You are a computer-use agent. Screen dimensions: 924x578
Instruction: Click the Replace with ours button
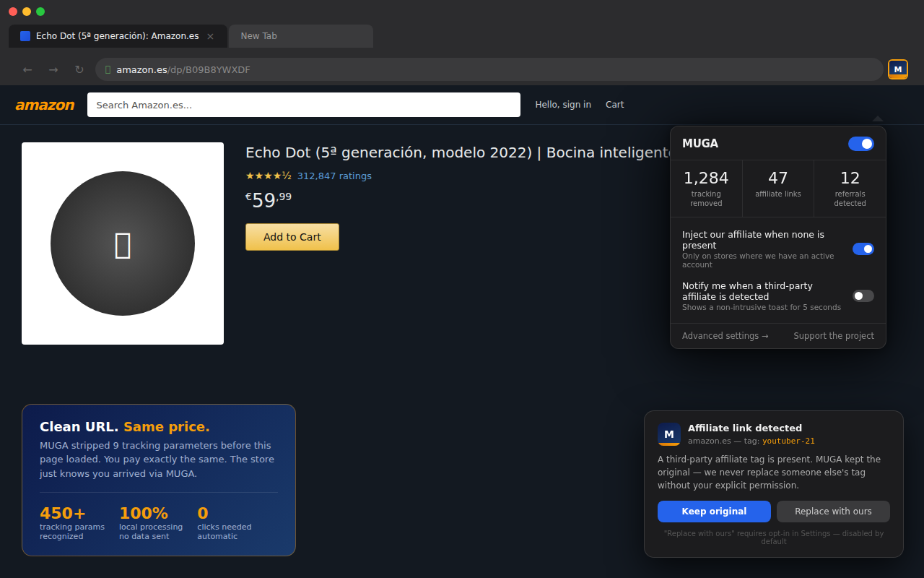click(x=833, y=512)
